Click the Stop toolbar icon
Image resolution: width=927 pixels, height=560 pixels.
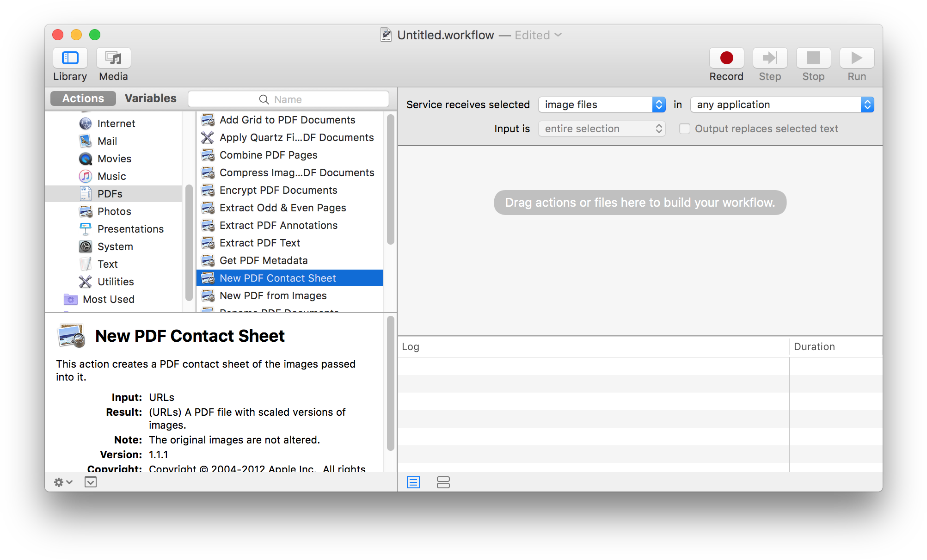point(813,58)
